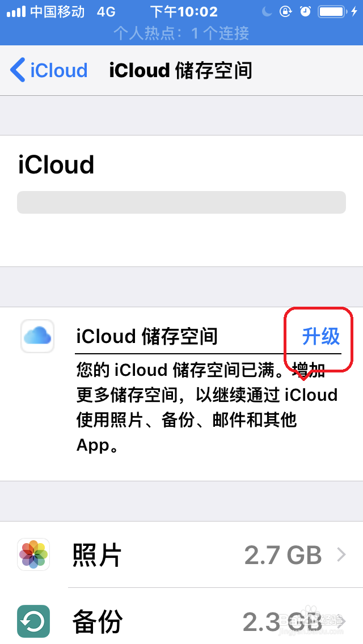Tap the personal hotspot connection banner
The image size is (363, 644).
click(181, 33)
